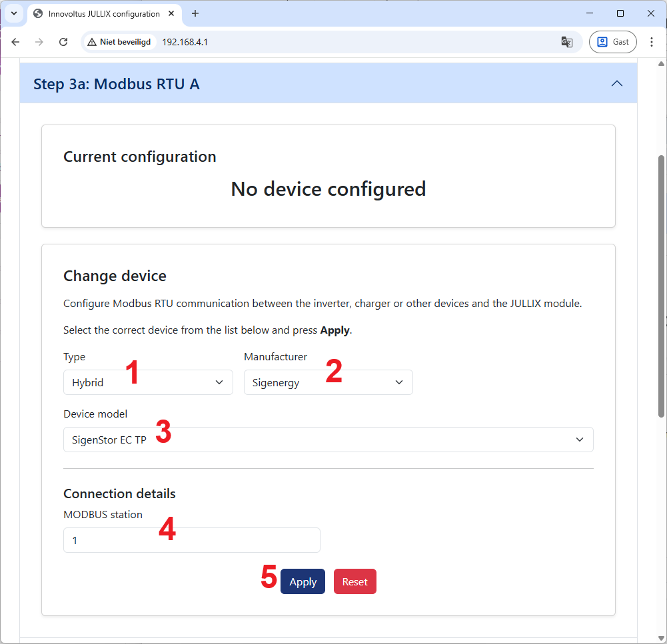Click the page vertical scrollbar

[661, 286]
